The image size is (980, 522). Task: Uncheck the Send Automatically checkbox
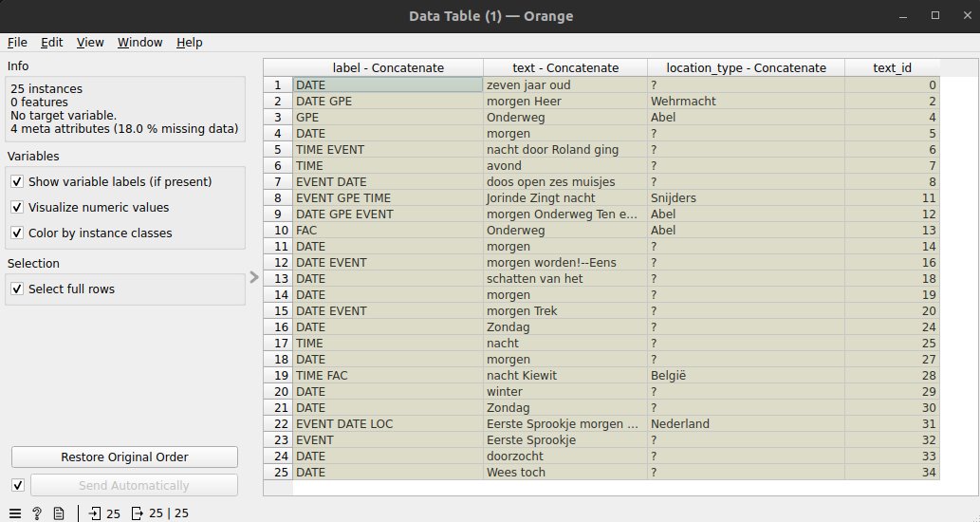(17, 485)
